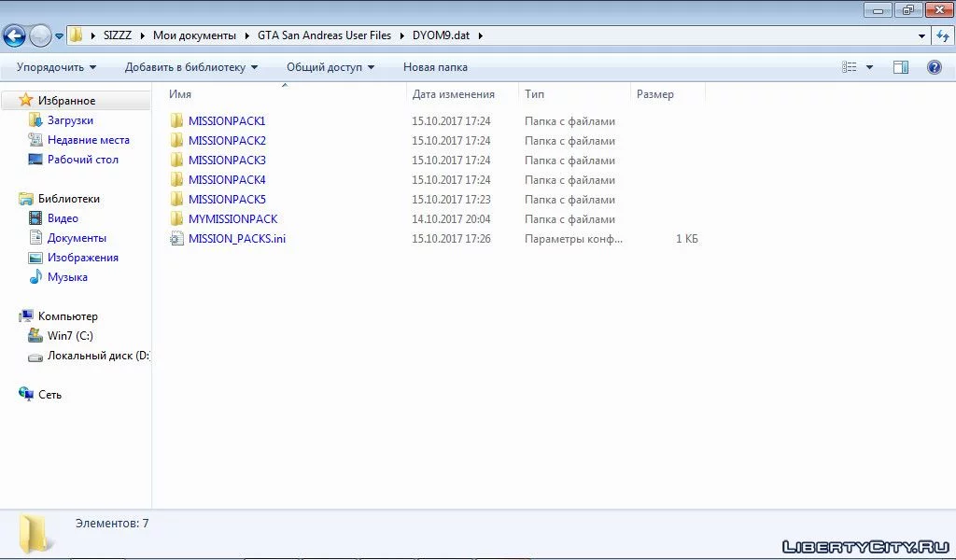The height and width of the screenshot is (560, 956).
Task: Open Добавить в библиотеку menu
Action: (191, 67)
